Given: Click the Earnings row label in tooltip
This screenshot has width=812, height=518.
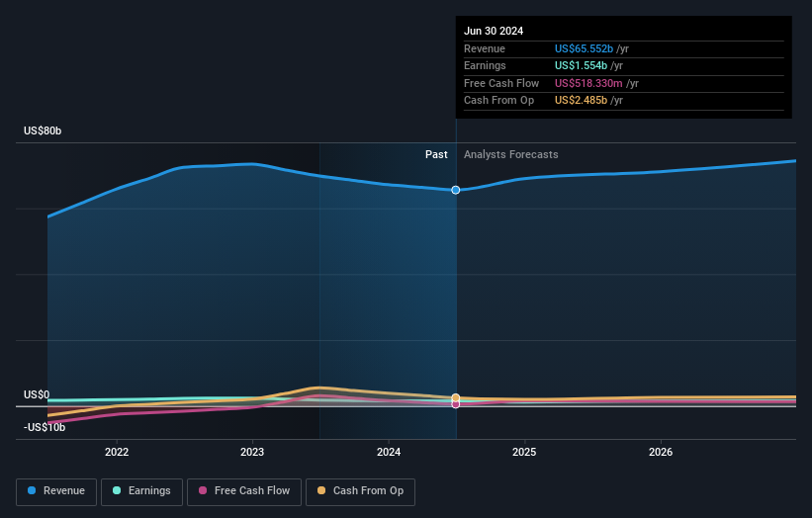Looking at the screenshot, I should [485, 65].
